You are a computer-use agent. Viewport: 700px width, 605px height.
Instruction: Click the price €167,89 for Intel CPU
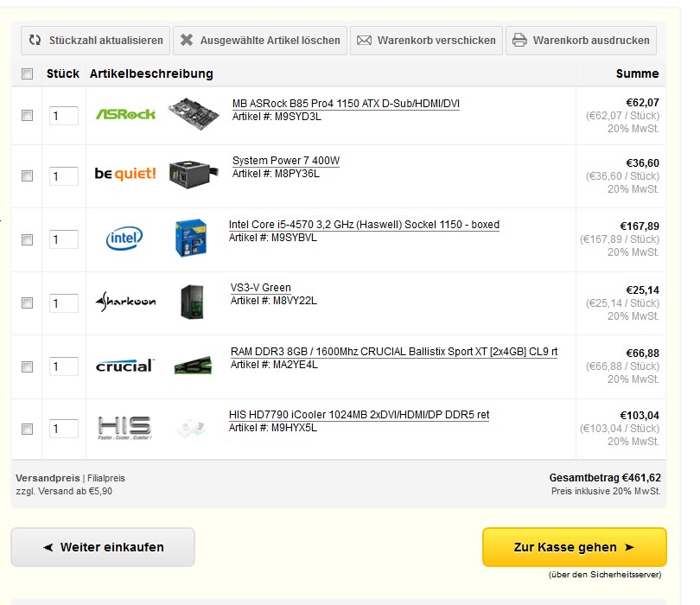tap(640, 226)
